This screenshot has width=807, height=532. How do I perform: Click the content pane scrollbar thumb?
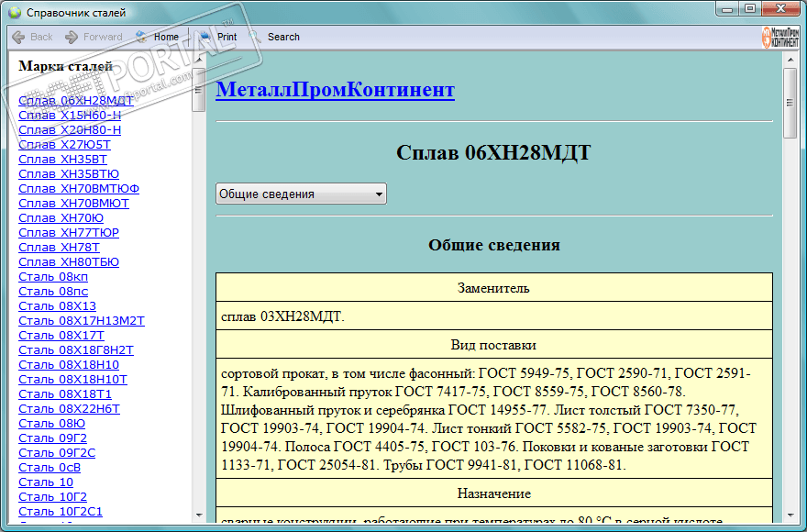790,103
